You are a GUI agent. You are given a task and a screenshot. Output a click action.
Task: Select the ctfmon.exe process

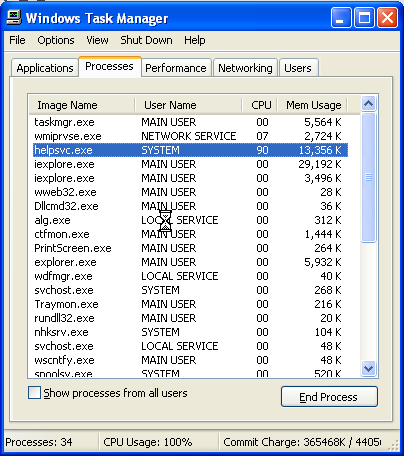click(x=190, y=234)
